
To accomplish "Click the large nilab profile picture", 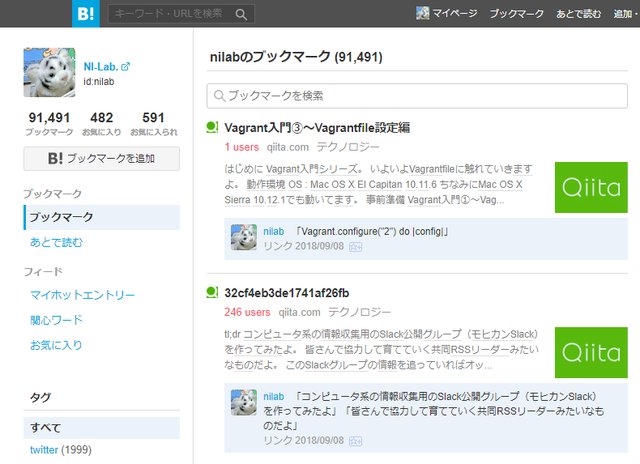I will pyautogui.click(x=49, y=72).
